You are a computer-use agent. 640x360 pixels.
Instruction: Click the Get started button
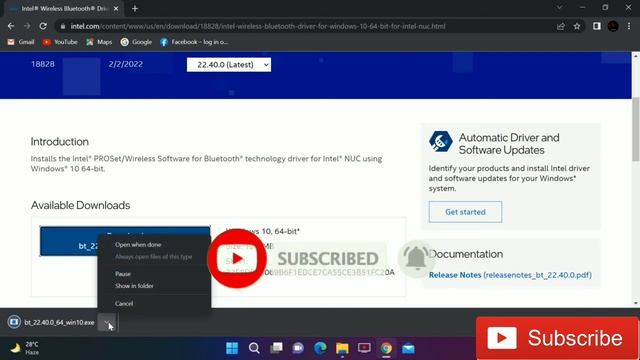(x=465, y=212)
